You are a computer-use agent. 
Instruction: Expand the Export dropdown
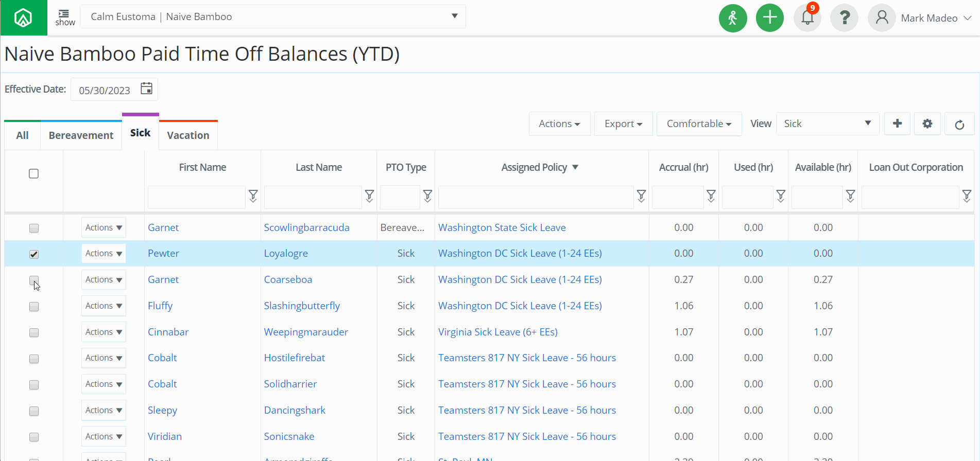(x=623, y=124)
